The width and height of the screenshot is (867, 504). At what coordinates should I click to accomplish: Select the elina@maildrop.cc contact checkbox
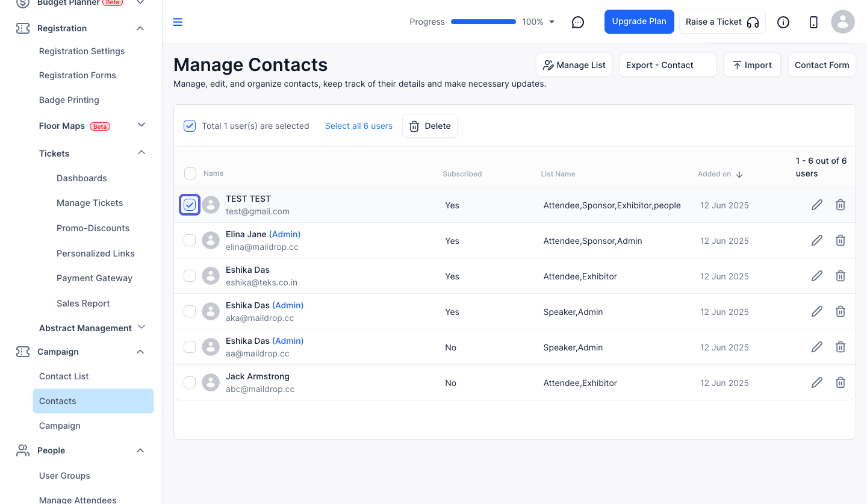[x=190, y=241]
